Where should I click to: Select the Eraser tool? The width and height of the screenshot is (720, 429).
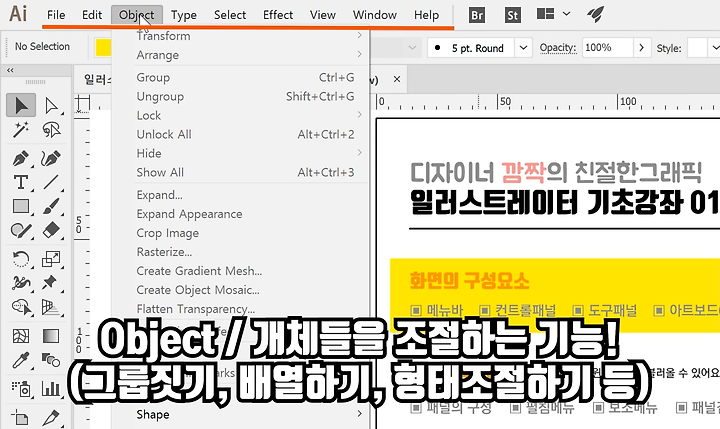coord(51,230)
